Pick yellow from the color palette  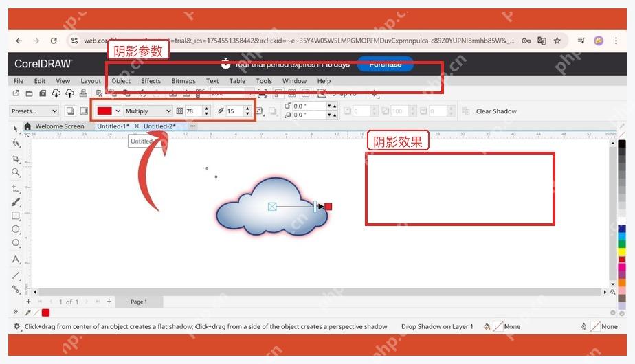pos(622,252)
